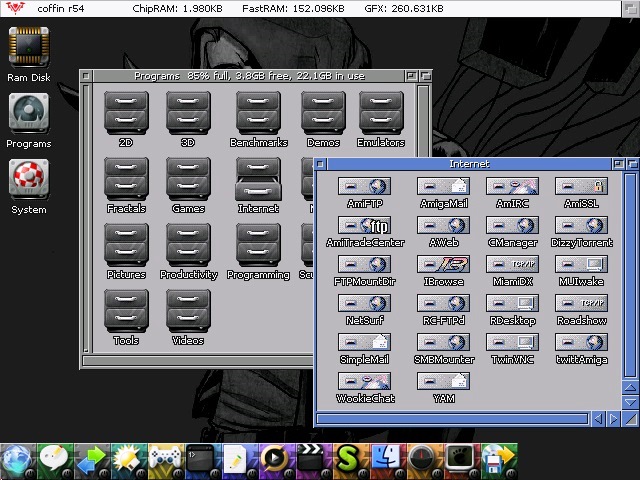Click the gamepad dock icon
Viewport: 640px width, 480px height.
pos(166,461)
